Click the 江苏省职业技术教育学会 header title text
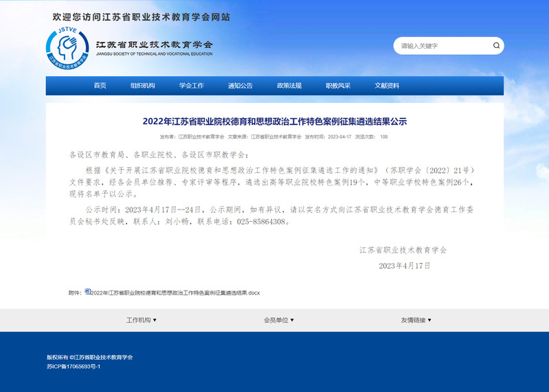The width and height of the screenshot is (549, 392). (x=154, y=45)
